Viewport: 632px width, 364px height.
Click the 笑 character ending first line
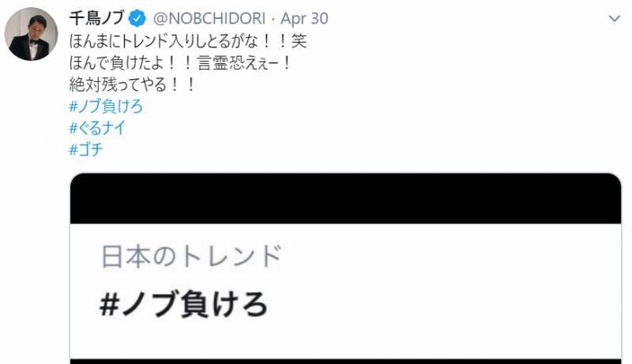[x=299, y=41]
